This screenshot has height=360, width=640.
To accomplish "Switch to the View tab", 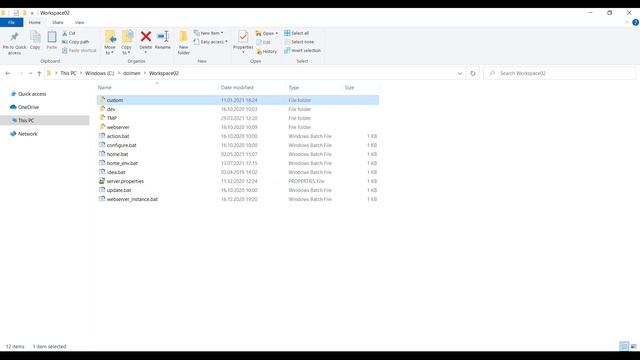I will [80, 22].
